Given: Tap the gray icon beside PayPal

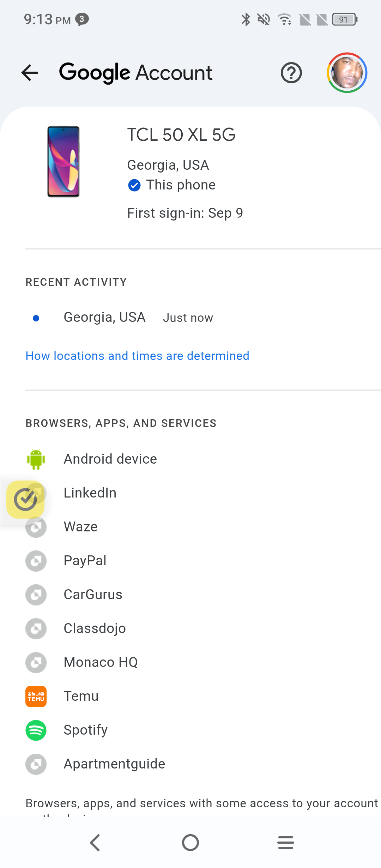Looking at the screenshot, I should (36, 561).
